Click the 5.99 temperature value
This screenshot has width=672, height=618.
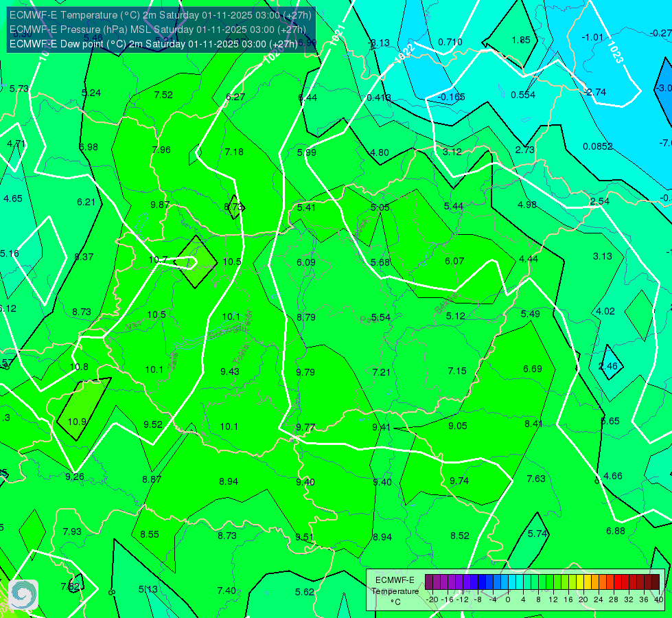[x=306, y=152]
